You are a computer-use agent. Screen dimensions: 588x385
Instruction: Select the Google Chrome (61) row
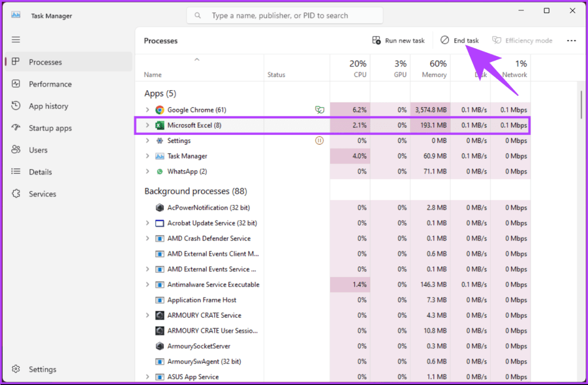tap(332, 110)
